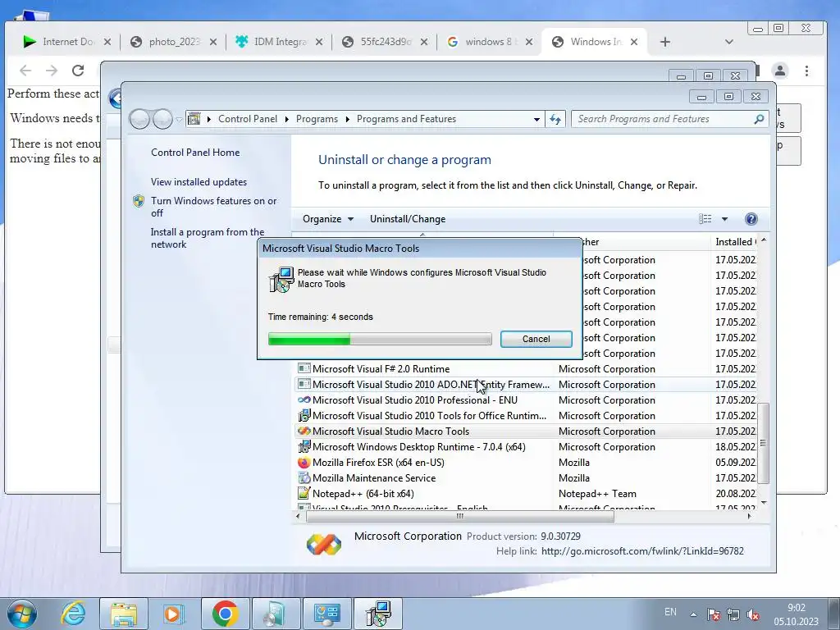This screenshot has height=630, width=840.
Task: Open View installed updates link
Action: [x=199, y=181]
